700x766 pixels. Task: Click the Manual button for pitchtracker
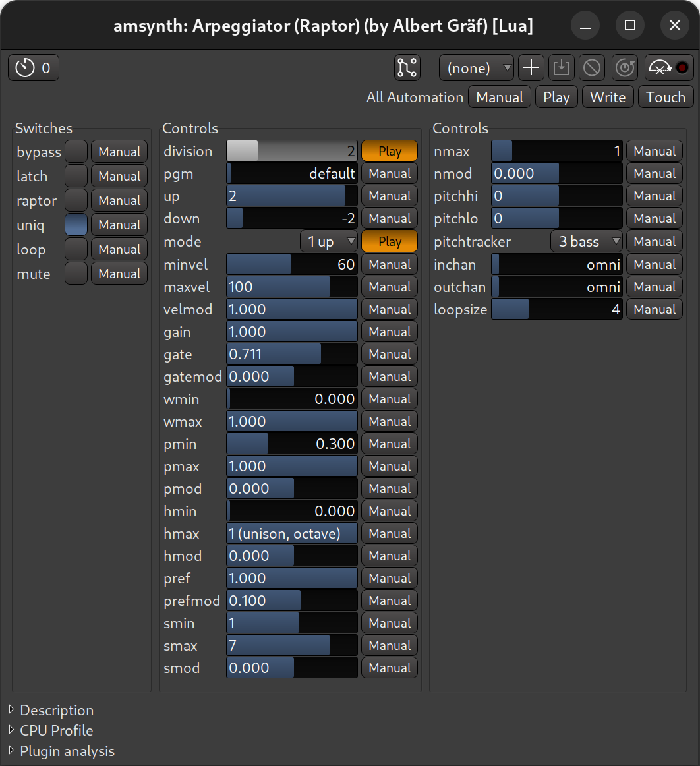point(654,241)
